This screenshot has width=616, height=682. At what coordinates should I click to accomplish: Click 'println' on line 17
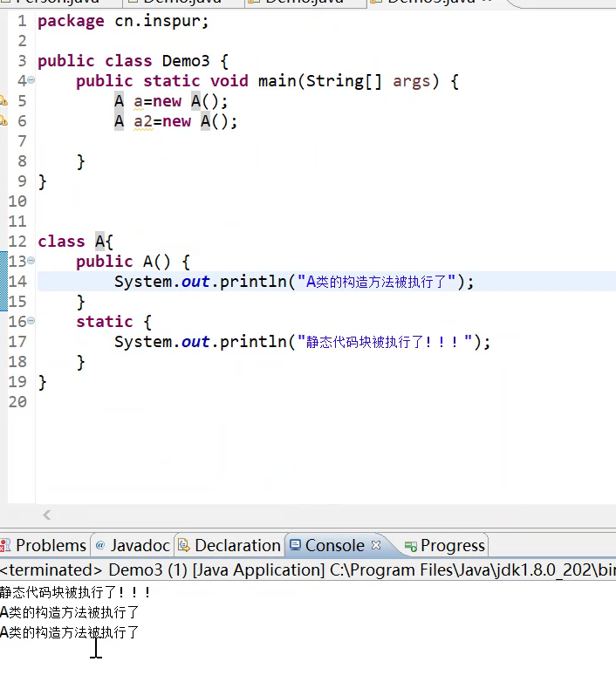point(253,342)
